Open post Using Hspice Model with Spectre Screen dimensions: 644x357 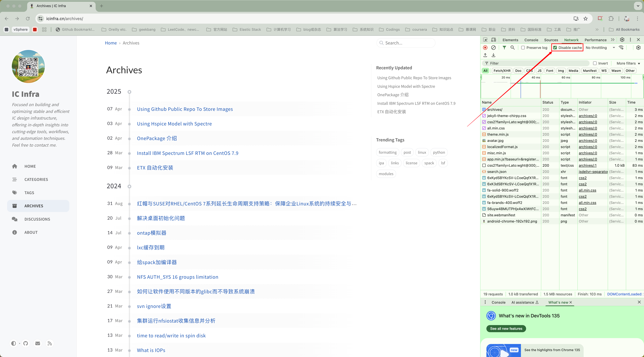pos(174,124)
